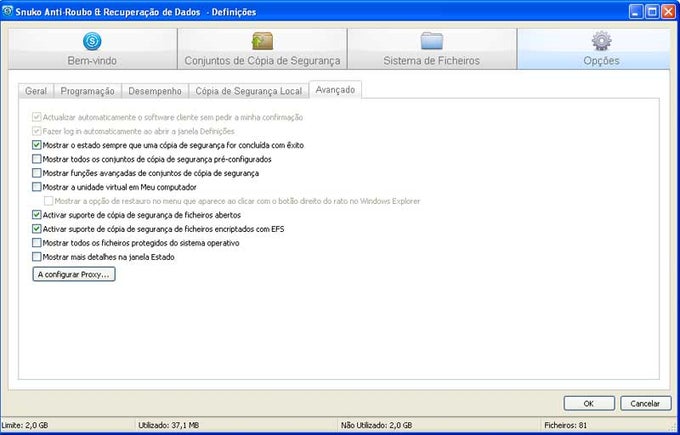Disable suporte de cópia de ficheiros abertos

(37, 215)
